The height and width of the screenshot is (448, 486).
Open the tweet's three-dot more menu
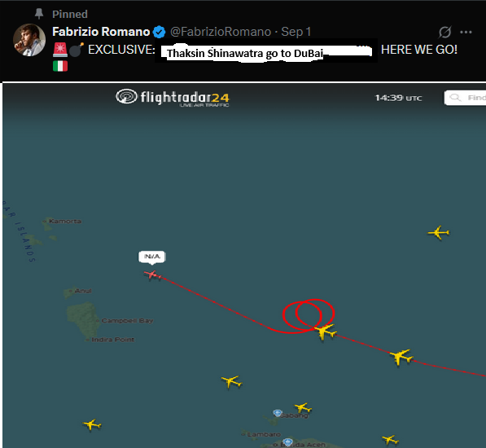(x=466, y=32)
